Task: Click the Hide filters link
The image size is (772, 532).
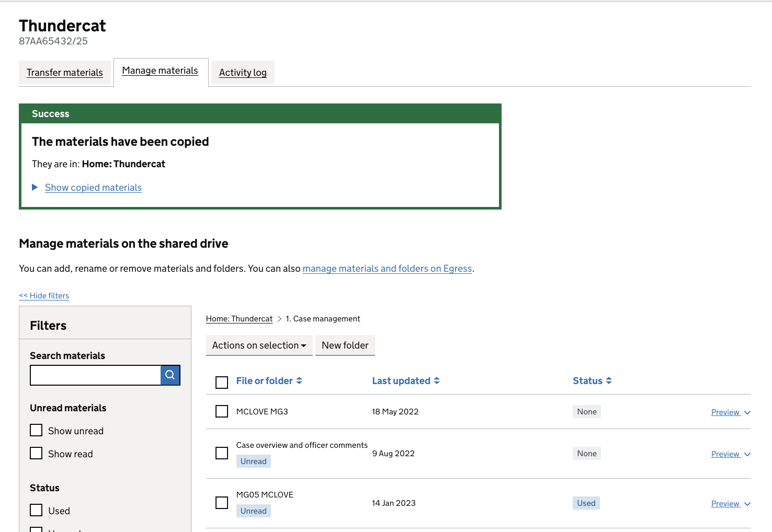Action: click(44, 296)
